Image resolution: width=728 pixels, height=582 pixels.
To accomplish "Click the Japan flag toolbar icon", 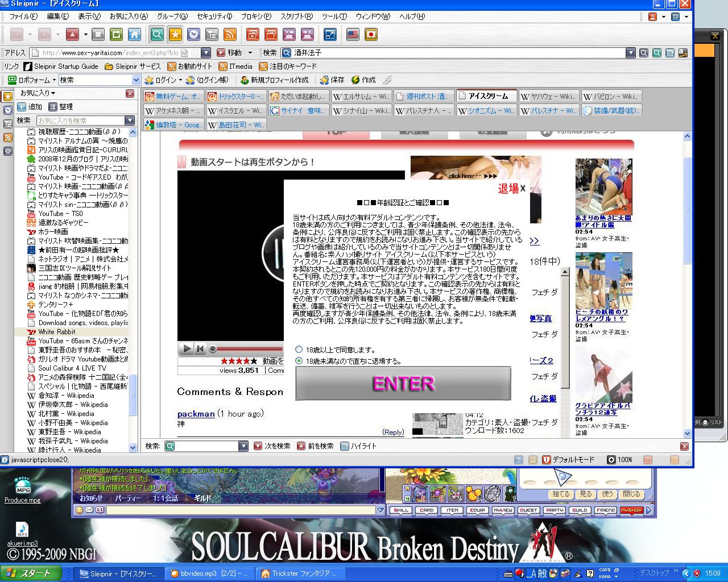I will click(x=371, y=35).
